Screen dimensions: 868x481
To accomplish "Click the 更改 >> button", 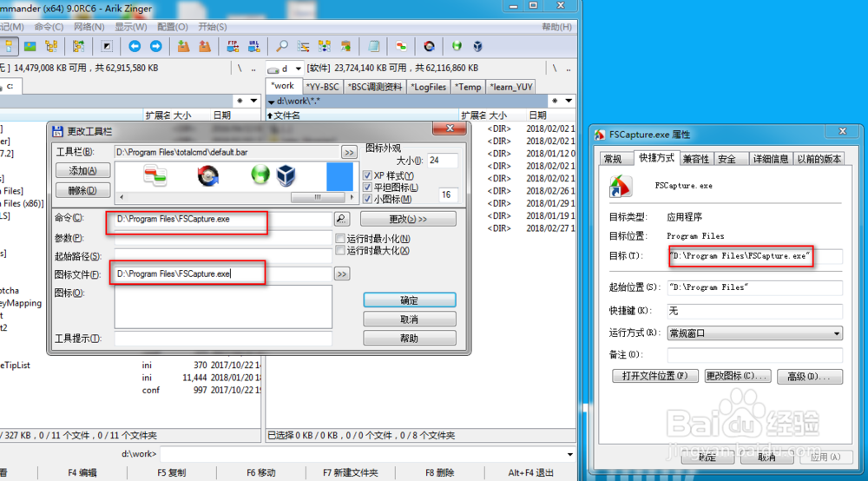I will coord(408,219).
